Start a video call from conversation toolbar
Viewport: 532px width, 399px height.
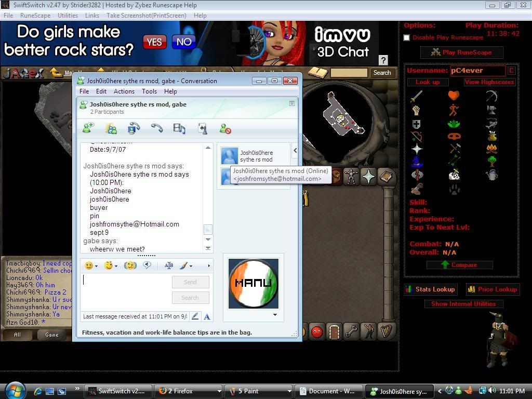pos(134,128)
